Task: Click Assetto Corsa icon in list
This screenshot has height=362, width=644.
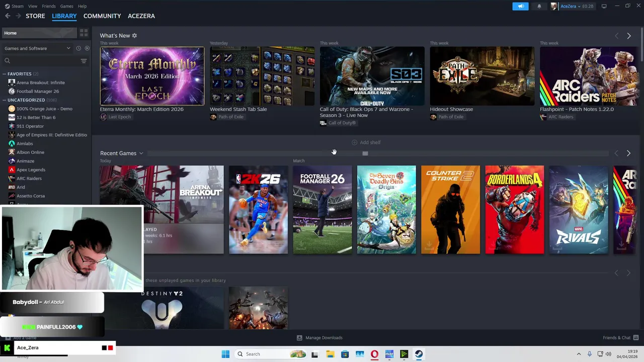Action: click(12, 196)
